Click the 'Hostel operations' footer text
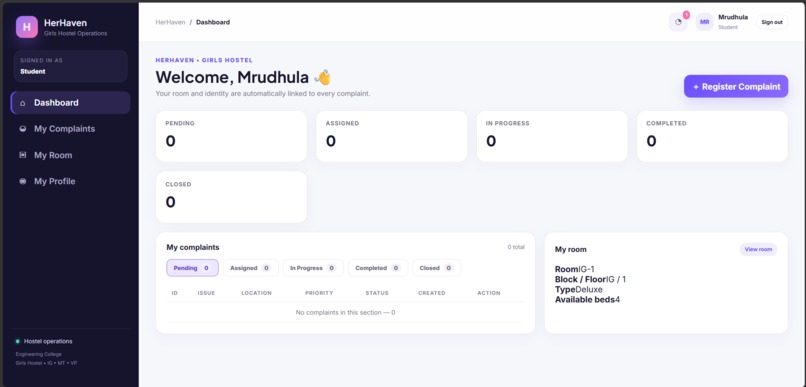Screen dimensions: 806x387 point(48,341)
